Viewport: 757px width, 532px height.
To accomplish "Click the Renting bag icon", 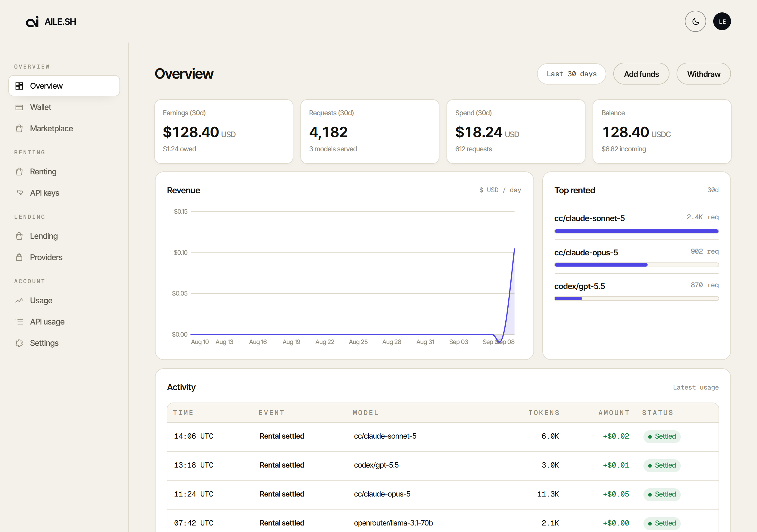I will click(x=20, y=172).
